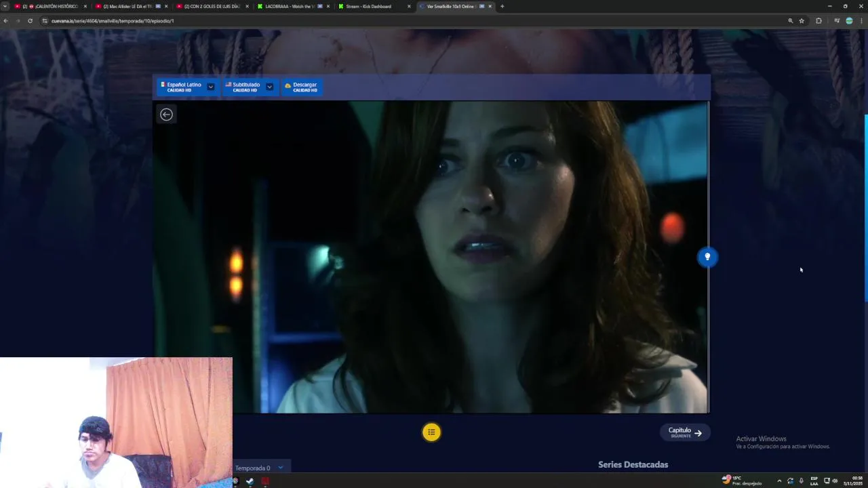Open the weather widget showing 15°C
868x488 pixels.
742,481
